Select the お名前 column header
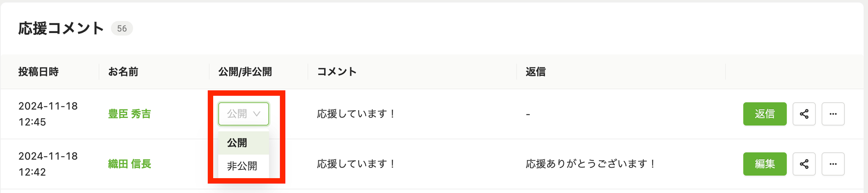 123,72
